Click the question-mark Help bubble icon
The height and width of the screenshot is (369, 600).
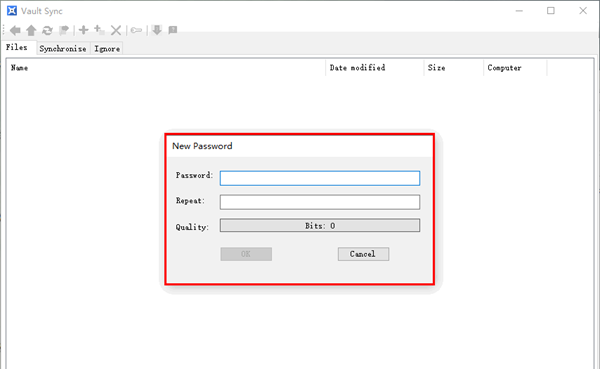click(x=173, y=30)
